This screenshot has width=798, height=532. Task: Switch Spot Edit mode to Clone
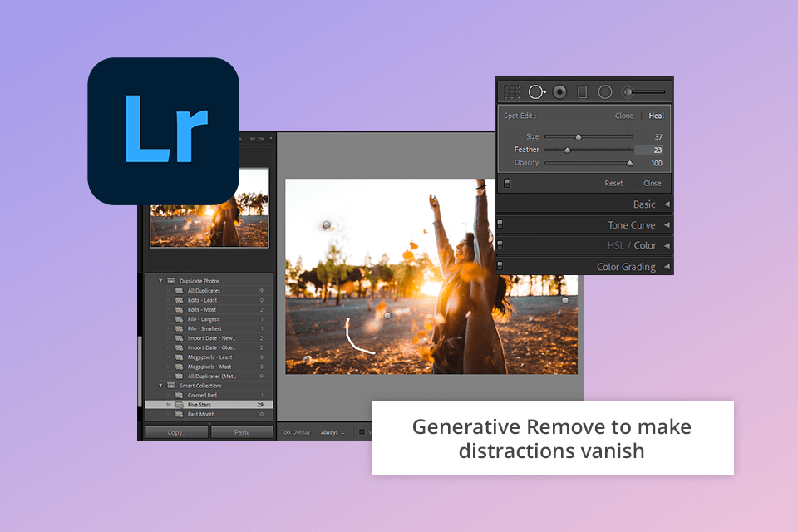[624, 116]
